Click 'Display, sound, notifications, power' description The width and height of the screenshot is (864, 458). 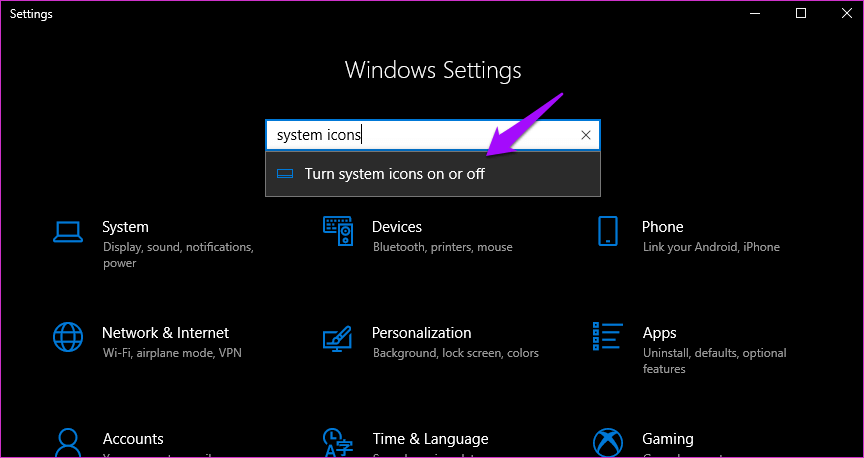[x=179, y=255]
